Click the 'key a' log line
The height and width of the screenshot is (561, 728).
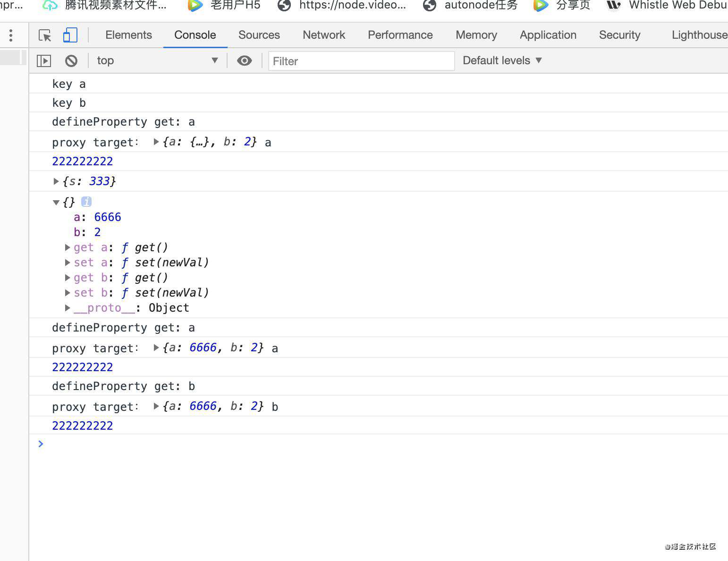tap(69, 84)
